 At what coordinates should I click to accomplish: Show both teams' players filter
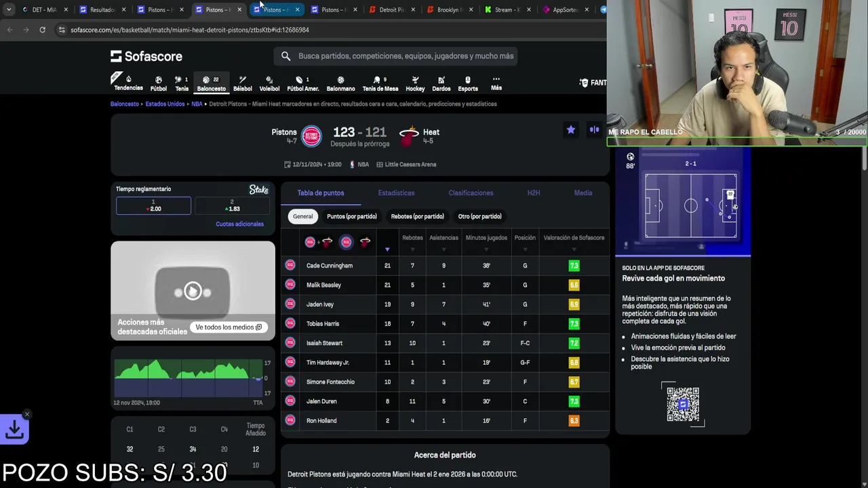coord(318,242)
